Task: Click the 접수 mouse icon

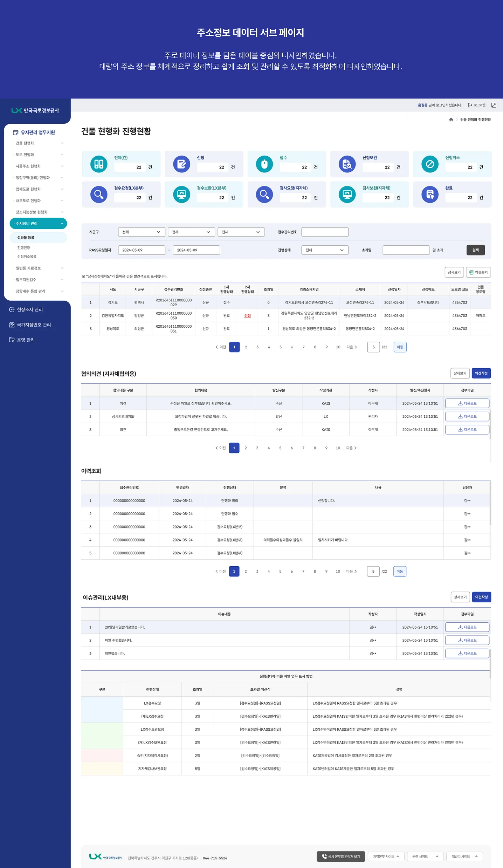Action: click(264, 164)
